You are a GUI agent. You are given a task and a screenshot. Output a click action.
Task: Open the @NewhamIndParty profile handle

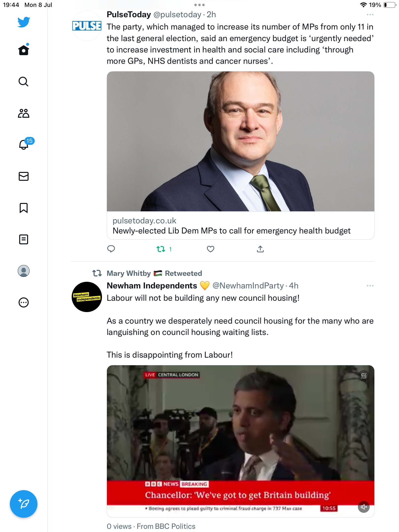click(x=248, y=286)
